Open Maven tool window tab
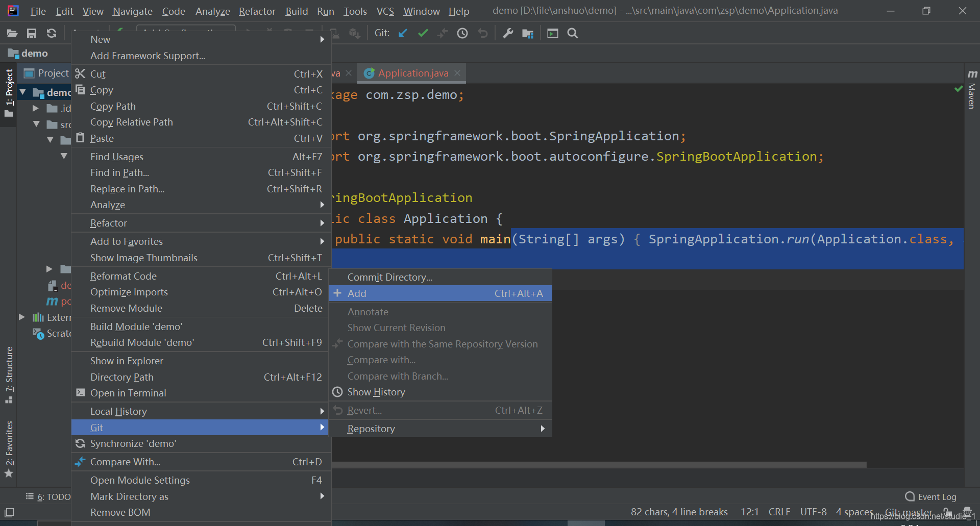 (x=972, y=89)
